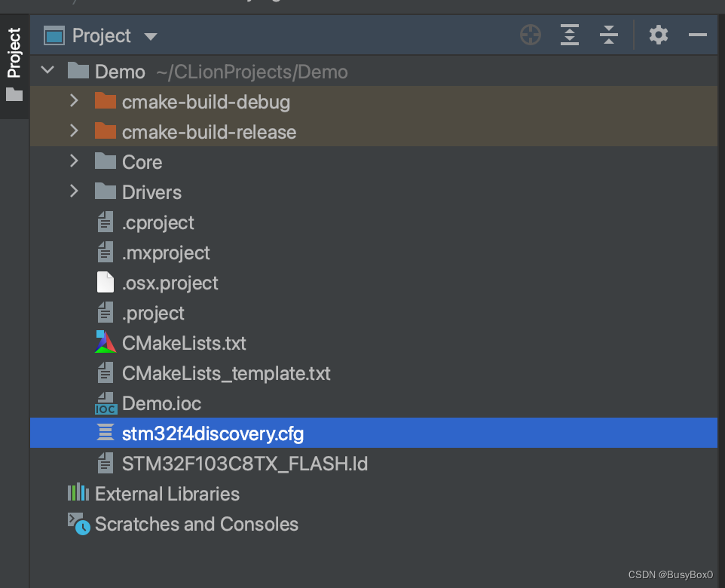Click the Drivers folder icon
The image size is (725, 588).
coord(106,191)
